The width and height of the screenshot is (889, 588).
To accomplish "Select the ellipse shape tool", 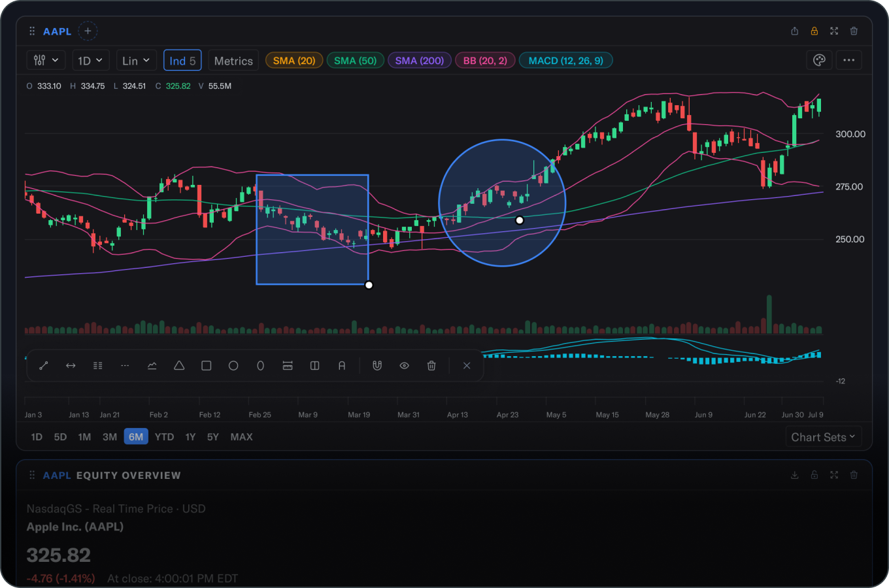I will 261,366.
